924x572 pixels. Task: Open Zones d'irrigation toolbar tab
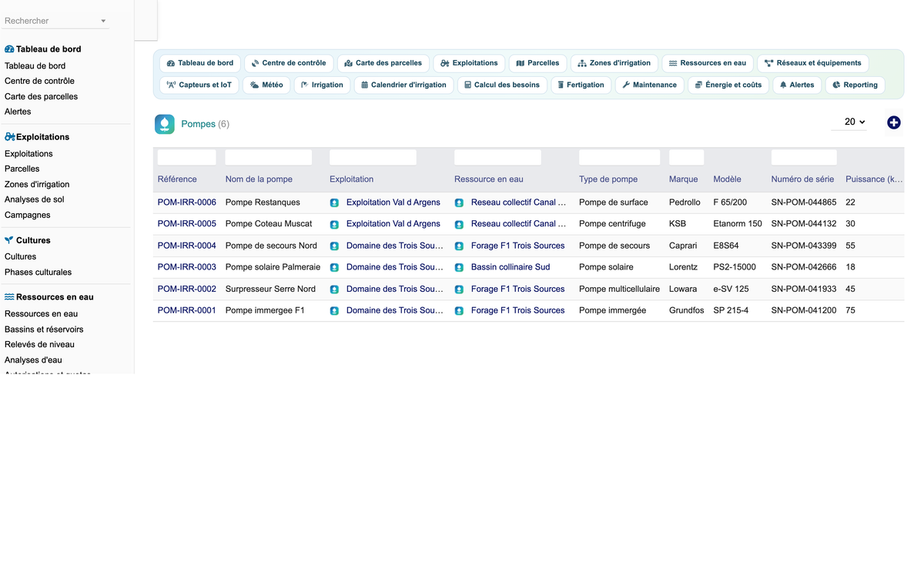614,63
